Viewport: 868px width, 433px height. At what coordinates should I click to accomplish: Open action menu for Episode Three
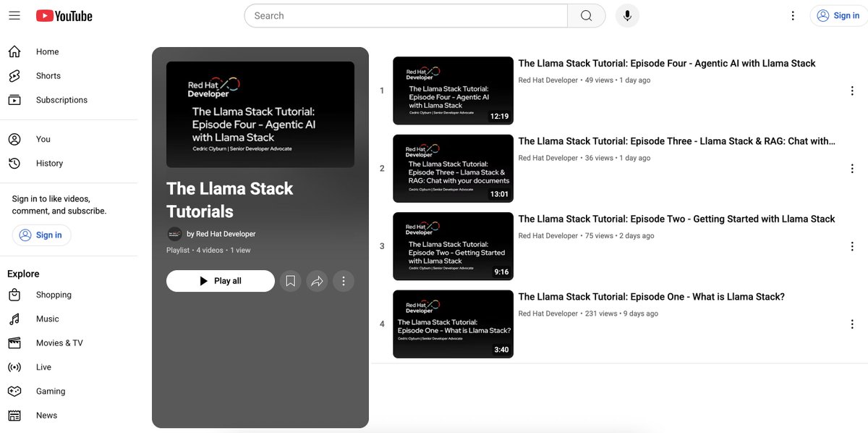click(852, 169)
